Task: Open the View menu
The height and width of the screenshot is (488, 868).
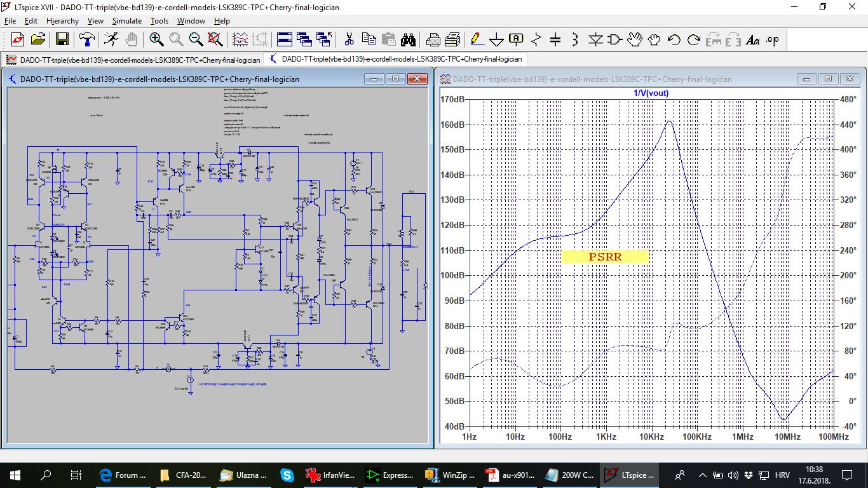Action: point(95,21)
